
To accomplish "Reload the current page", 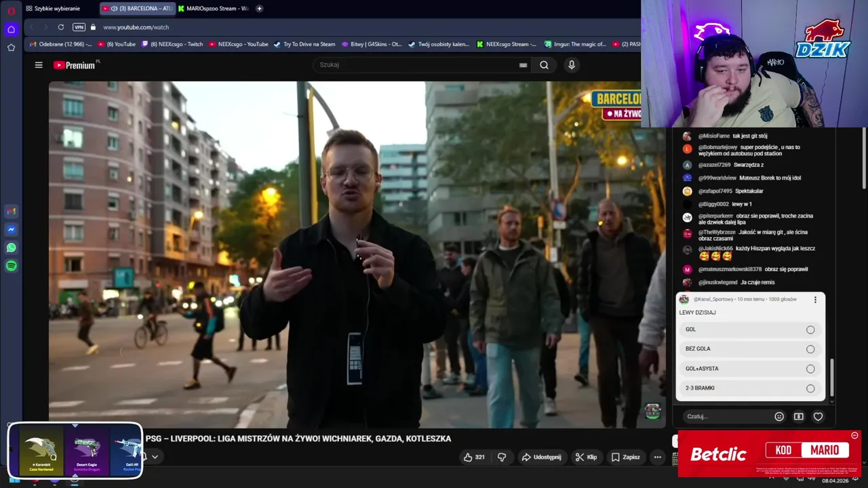I will 61,27.
